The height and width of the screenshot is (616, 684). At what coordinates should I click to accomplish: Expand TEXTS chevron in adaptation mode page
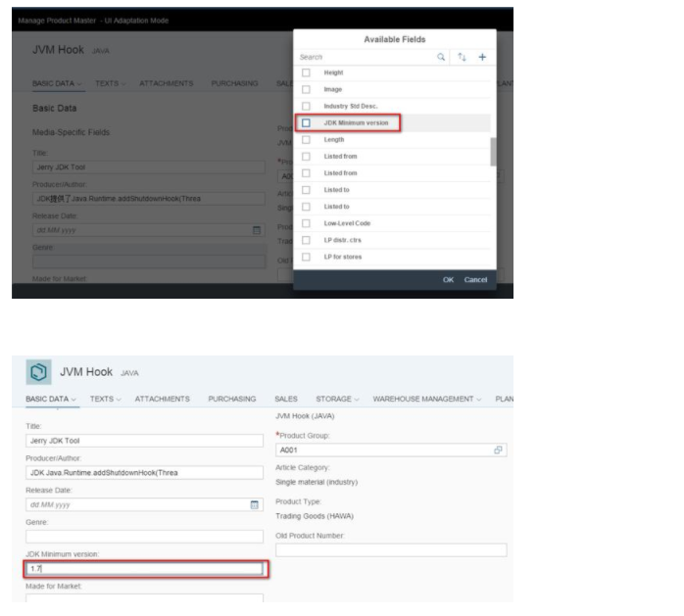(x=123, y=83)
